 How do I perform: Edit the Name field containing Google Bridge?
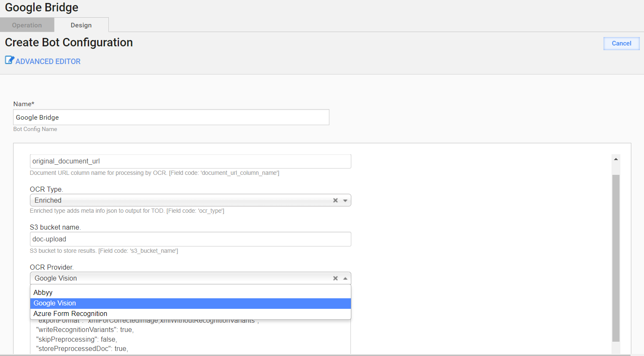(x=171, y=117)
